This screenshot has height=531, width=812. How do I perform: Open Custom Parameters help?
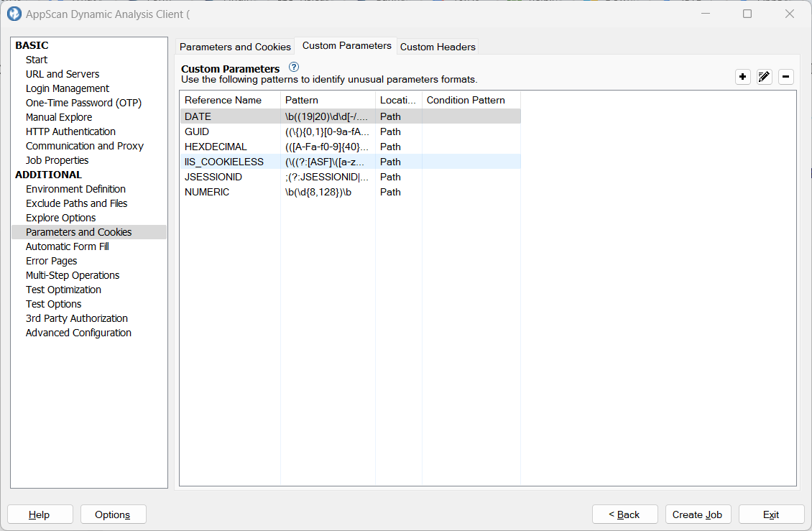[293, 67]
